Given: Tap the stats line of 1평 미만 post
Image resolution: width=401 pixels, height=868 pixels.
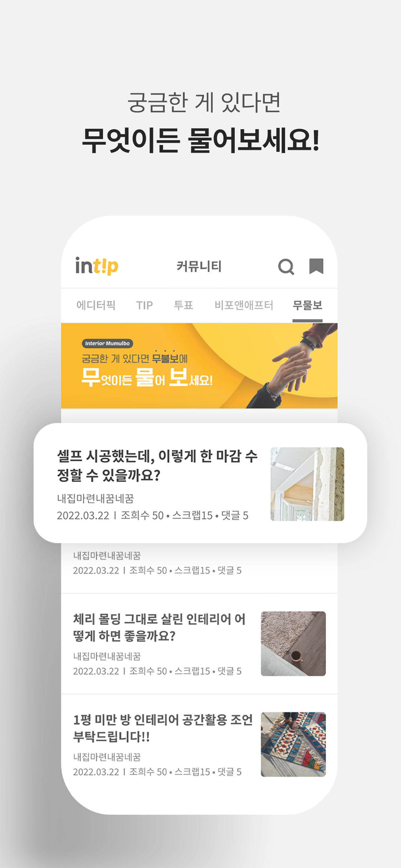Looking at the screenshot, I should coord(157,772).
